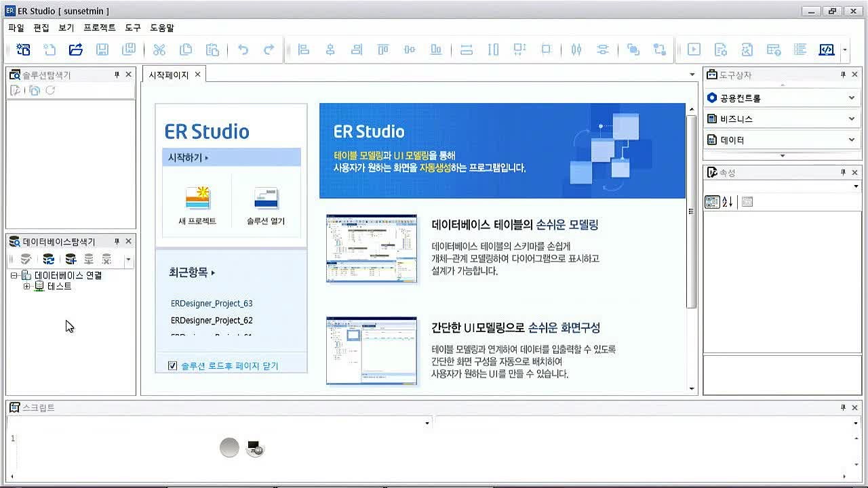
Task: Click the Align Bottom toolbar icon
Action: point(436,49)
